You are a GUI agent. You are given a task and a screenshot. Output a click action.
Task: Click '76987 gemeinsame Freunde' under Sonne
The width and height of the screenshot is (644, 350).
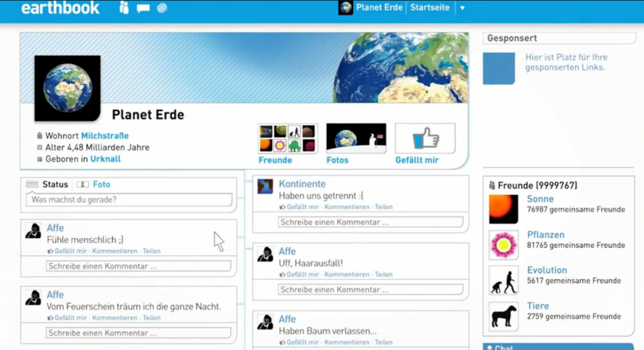576,210
